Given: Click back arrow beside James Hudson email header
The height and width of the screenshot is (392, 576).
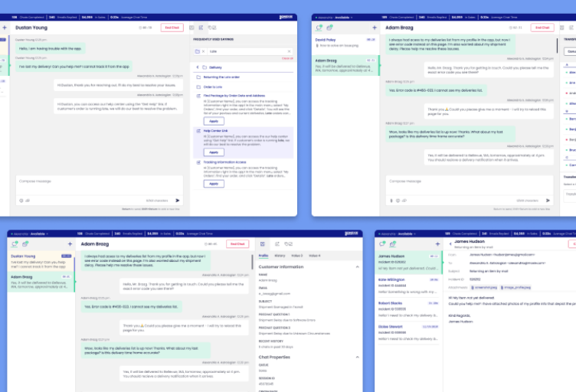Looking at the screenshot, I should tap(450, 243).
